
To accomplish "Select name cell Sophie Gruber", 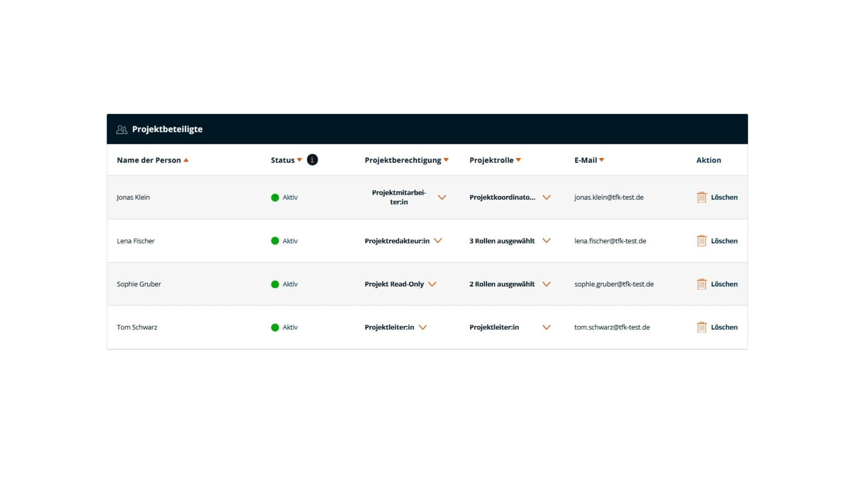I will (x=139, y=284).
